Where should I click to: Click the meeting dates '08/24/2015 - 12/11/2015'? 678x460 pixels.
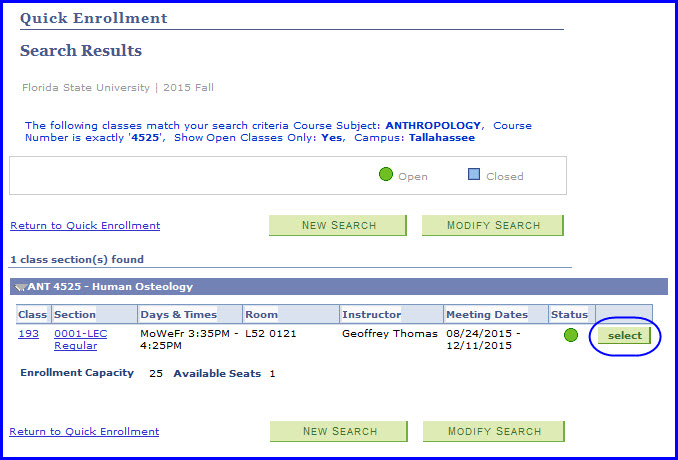coord(483,340)
